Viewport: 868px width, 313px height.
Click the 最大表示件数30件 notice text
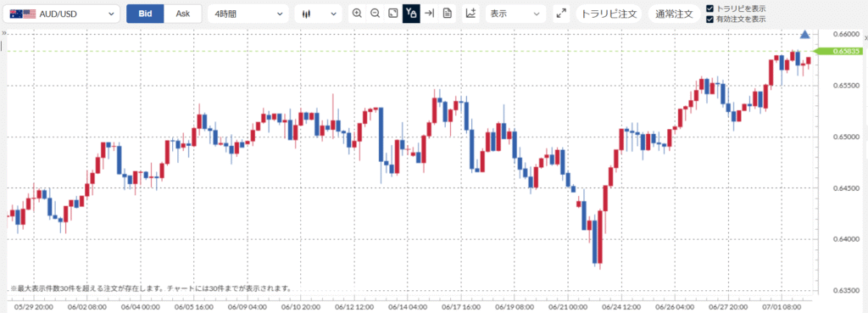(151, 289)
